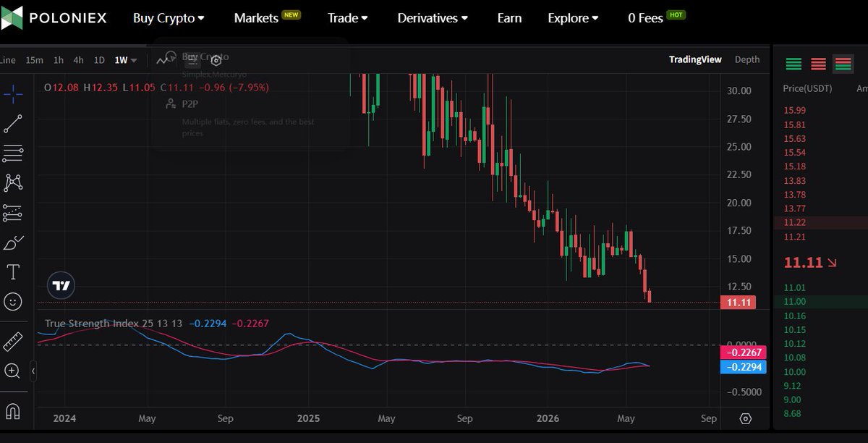Show sell orders only view
Viewport: 868px width, 443px height.
click(x=818, y=64)
